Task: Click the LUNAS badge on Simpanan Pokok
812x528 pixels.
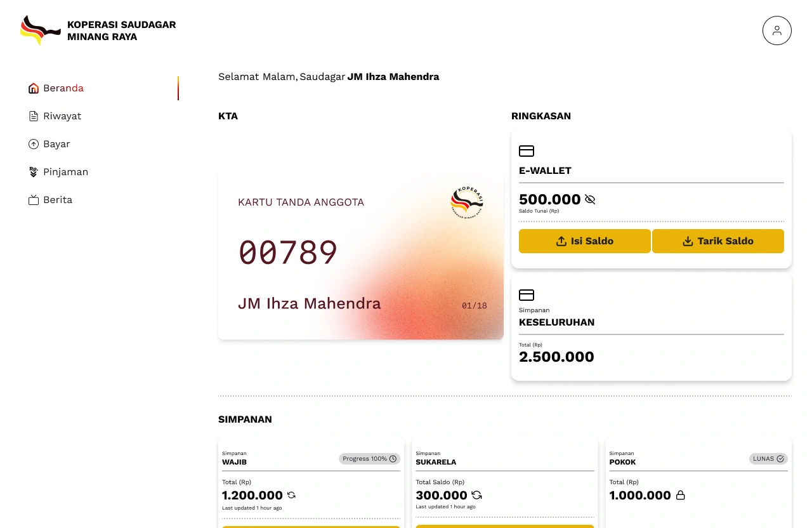Action: (768, 459)
